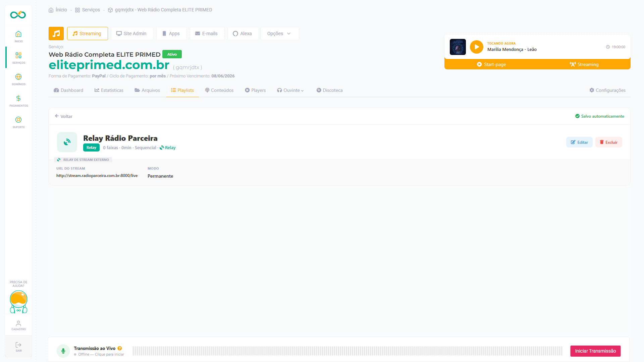Image resolution: width=644 pixels, height=362 pixels.
Task: Open Suporte in the sidebar
Action: [x=18, y=122]
